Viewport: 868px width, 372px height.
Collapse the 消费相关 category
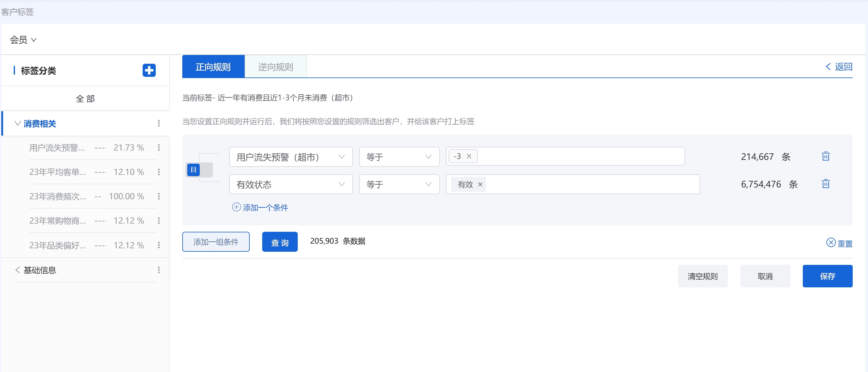(17, 123)
